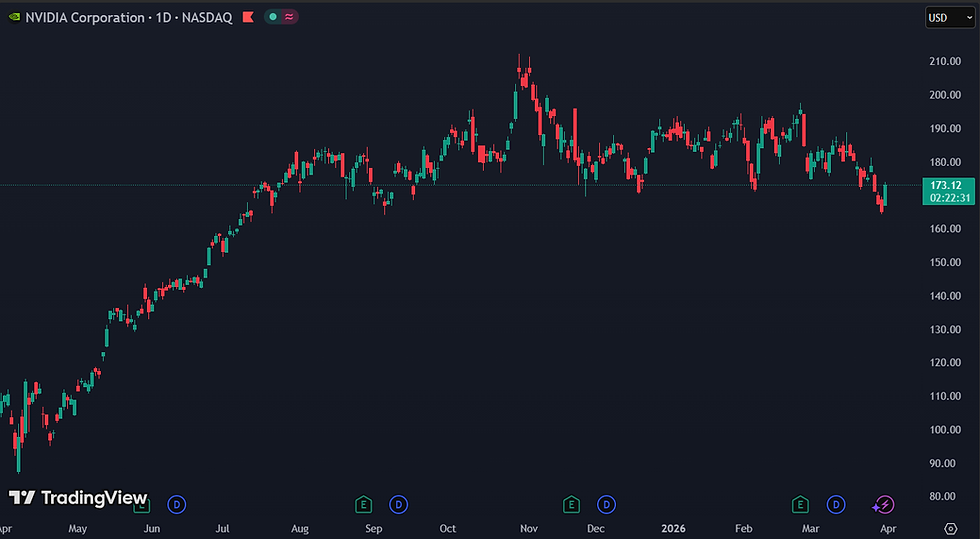980x539 pixels.
Task: Click the dividend D marker just after Mar
Action: [836, 504]
